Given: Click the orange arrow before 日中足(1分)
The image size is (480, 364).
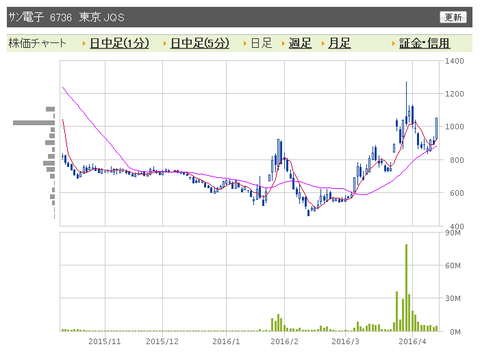Looking at the screenshot, I should coord(84,43).
